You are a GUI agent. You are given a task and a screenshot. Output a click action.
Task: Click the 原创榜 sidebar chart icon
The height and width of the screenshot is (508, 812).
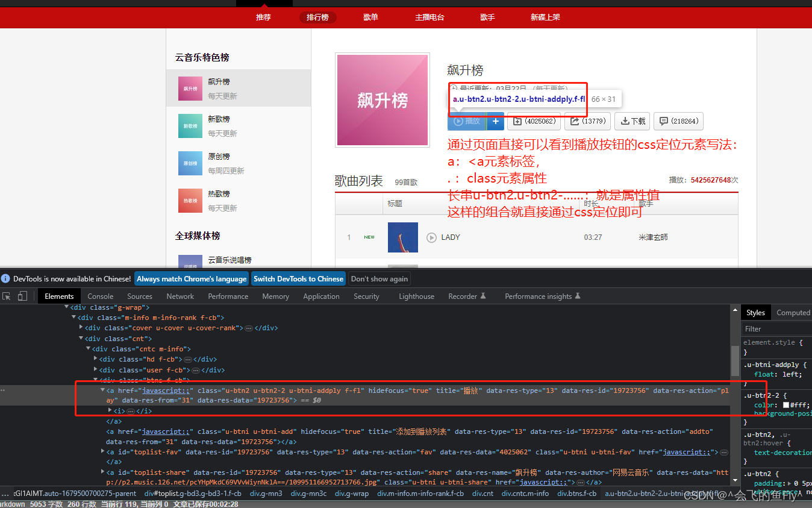pyautogui.click(x=190, y=163)
